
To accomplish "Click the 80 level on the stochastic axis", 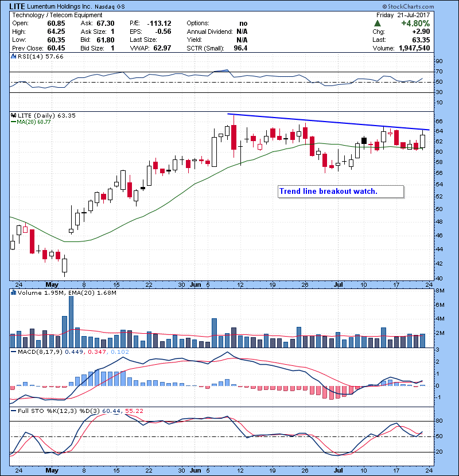I will [439, 421].
